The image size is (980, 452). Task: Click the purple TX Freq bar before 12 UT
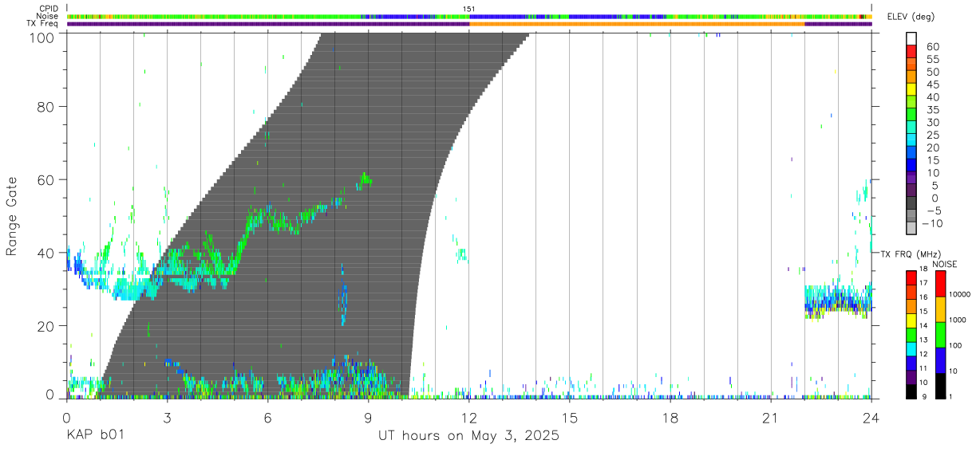point(268,24)
